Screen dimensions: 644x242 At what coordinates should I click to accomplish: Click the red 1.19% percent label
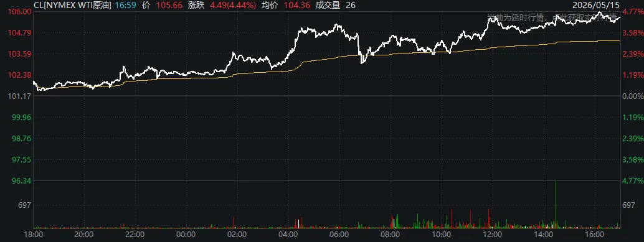pyautogui.click(x=633, y=75)
